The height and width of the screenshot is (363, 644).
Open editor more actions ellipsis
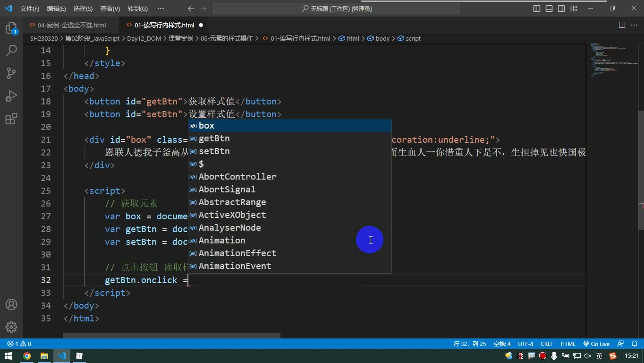click(x=634, y=25)
